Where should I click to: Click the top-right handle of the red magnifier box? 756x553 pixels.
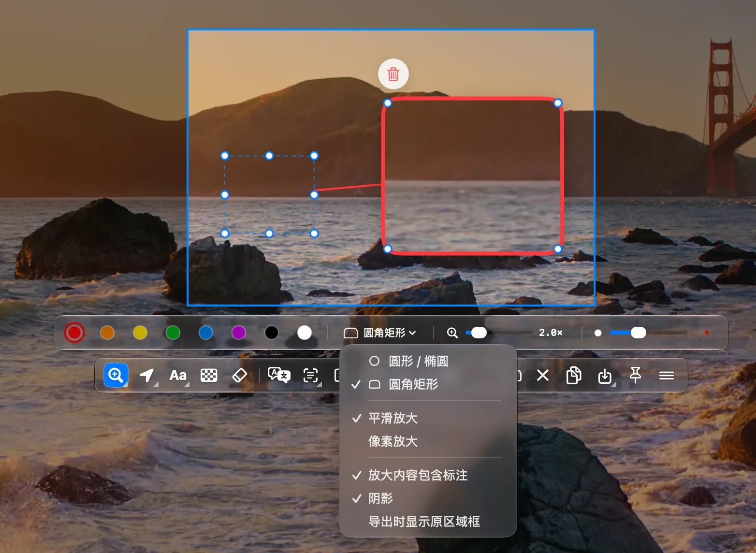[558, 103]
